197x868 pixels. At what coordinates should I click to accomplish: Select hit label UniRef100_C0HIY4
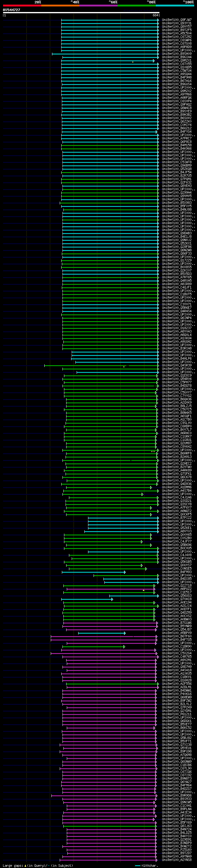[x=176, y=125]
